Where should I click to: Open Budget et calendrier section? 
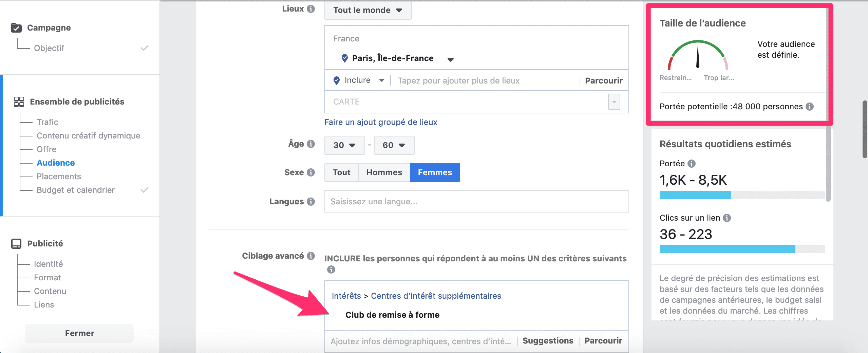pos(76,190)
